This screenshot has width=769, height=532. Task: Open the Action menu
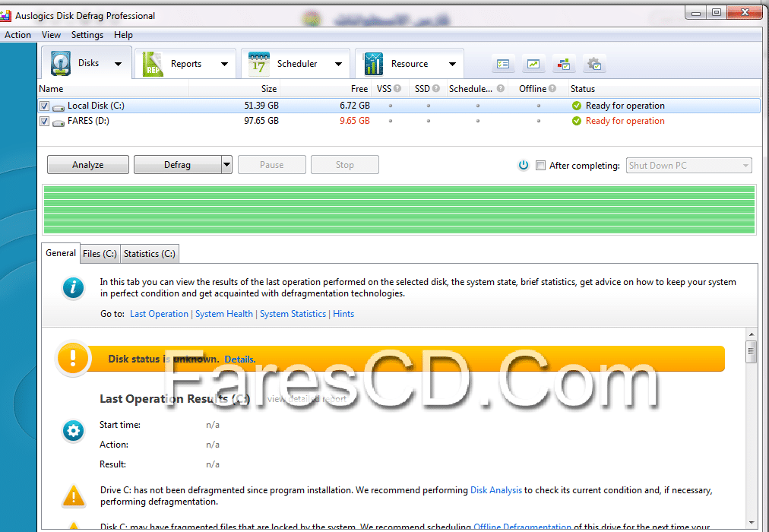[x=17, y=35]
